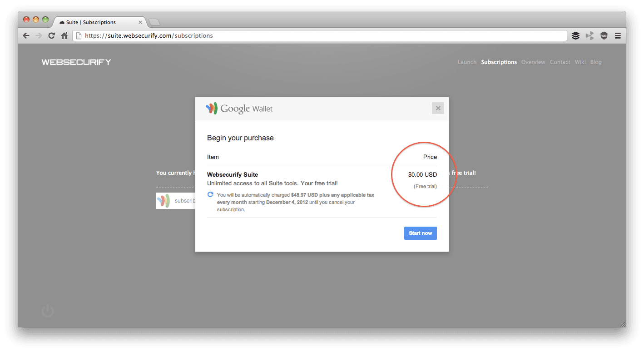Open the Websecurify shield extension icon

coord(604,35)
